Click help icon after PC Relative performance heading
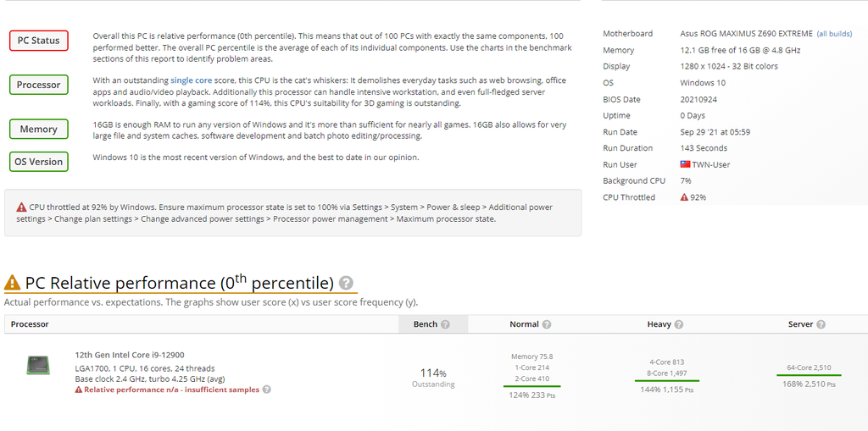Screen dimensions: 868x431 346,284
